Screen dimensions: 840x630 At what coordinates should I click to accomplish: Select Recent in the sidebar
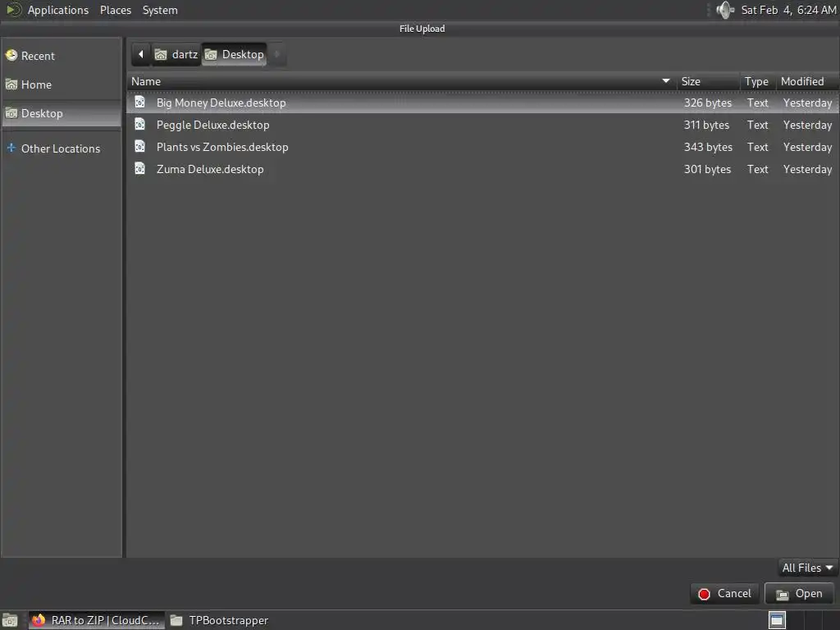(62, 56)
